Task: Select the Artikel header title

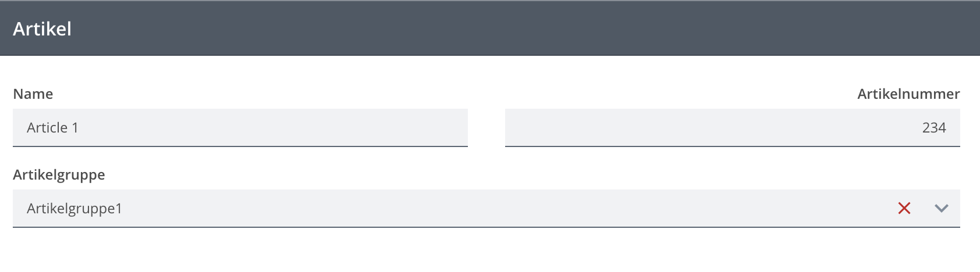Action: point(42,29)
